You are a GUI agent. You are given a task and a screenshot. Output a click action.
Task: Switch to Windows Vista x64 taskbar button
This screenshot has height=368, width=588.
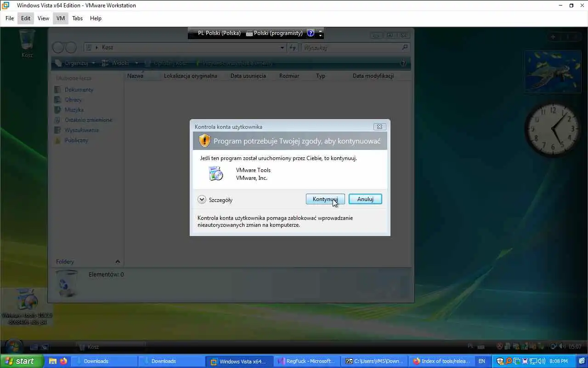pos(239,361)
